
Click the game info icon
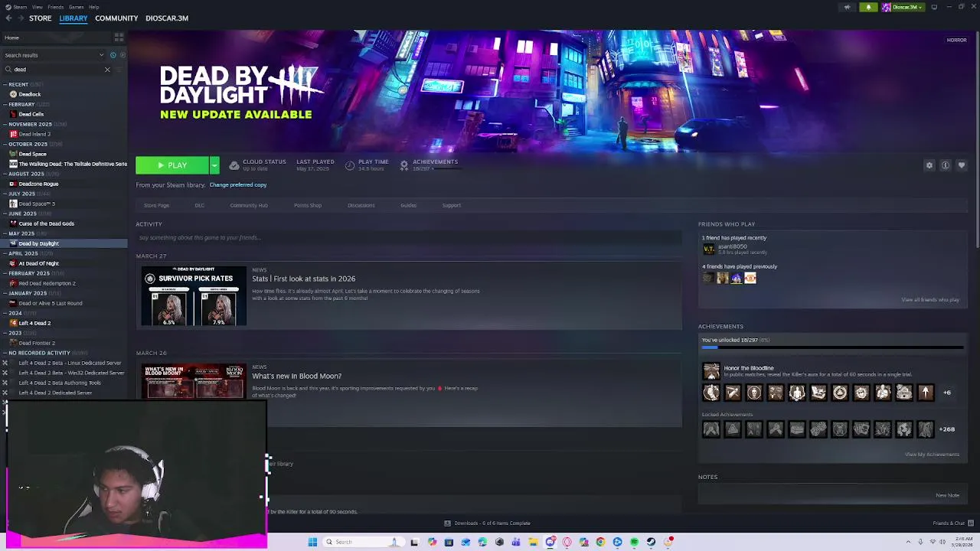pyautogui.click(x=946, y=165)
